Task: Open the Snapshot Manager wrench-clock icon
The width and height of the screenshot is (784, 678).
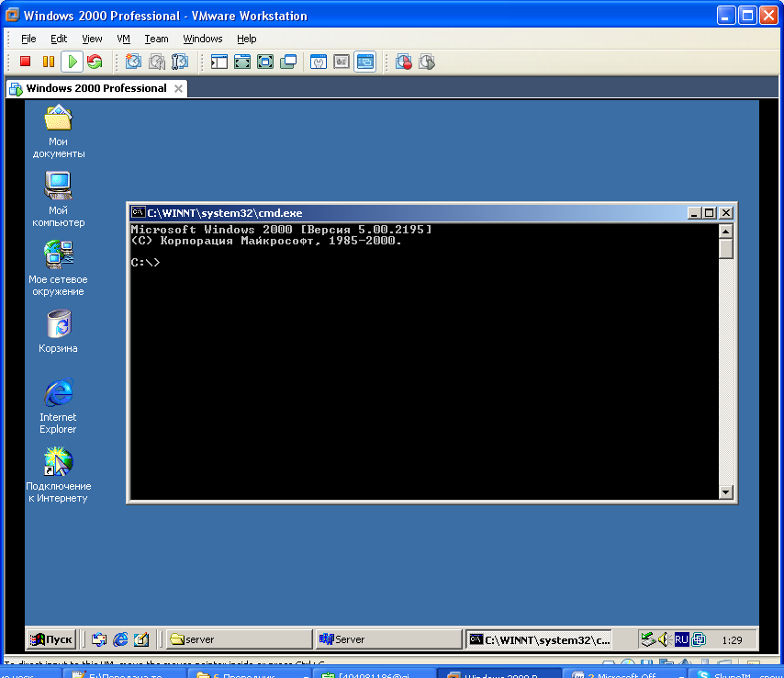Action: pyautogui.click(x=180, y=62)
